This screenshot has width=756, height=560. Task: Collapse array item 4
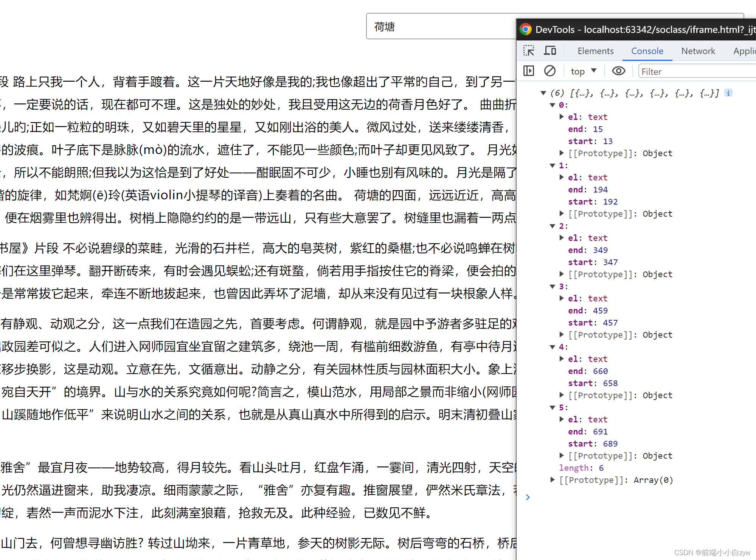tap(552, 347)
